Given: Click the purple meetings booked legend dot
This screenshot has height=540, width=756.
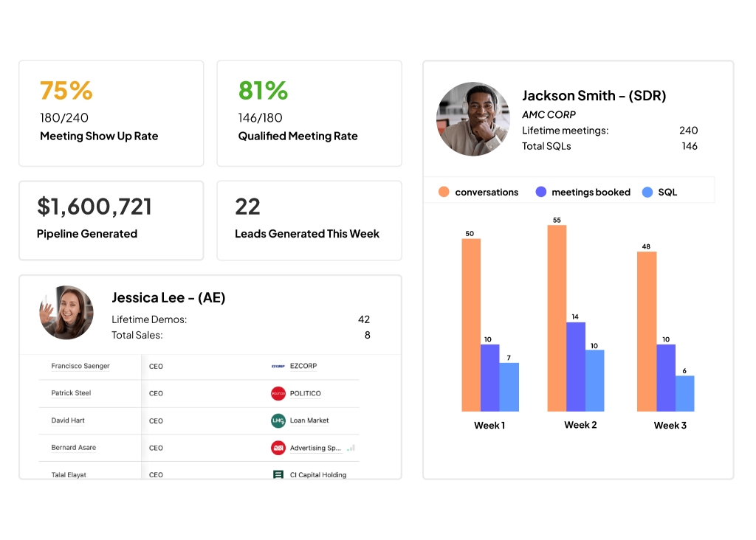Looking at the screenshot, I should coord(541,192).
